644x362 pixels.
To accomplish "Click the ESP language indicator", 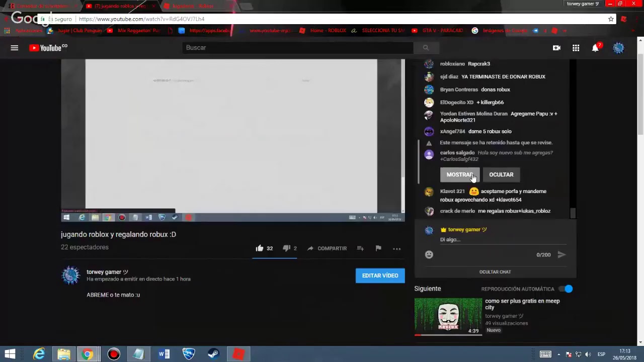I will pos(601,354).
